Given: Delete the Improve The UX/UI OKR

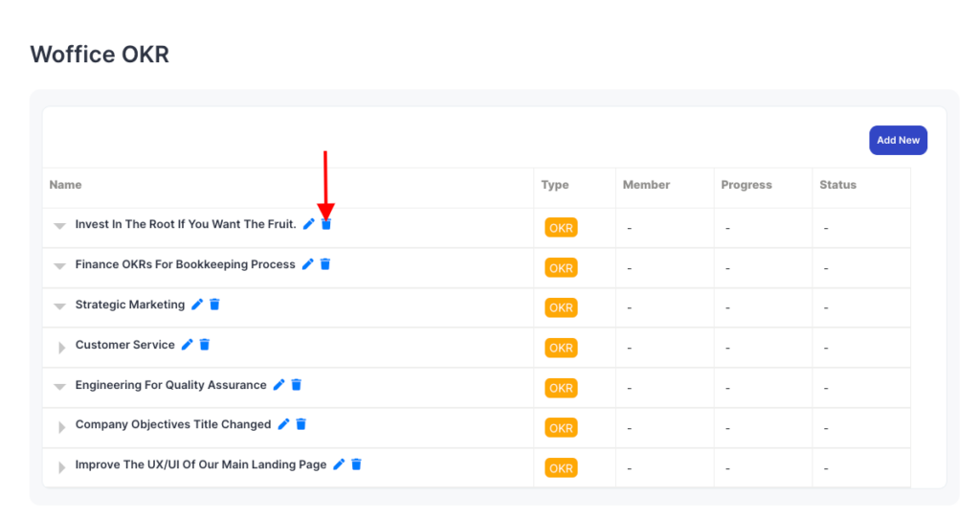Looking at the screenshot, I should [x=357, y=464].
